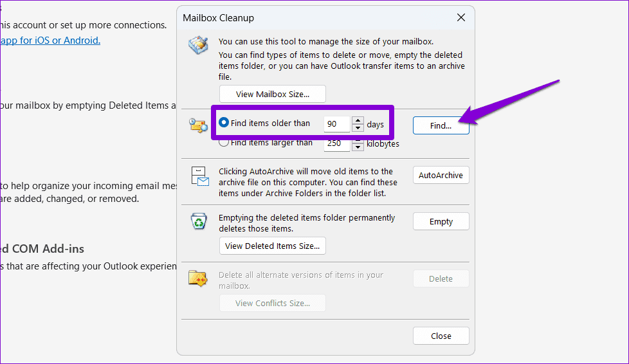The width and height of the screenshot is (629, 364).
Task: Open View Deleted Items Size
Action: (x=273, y=246)
